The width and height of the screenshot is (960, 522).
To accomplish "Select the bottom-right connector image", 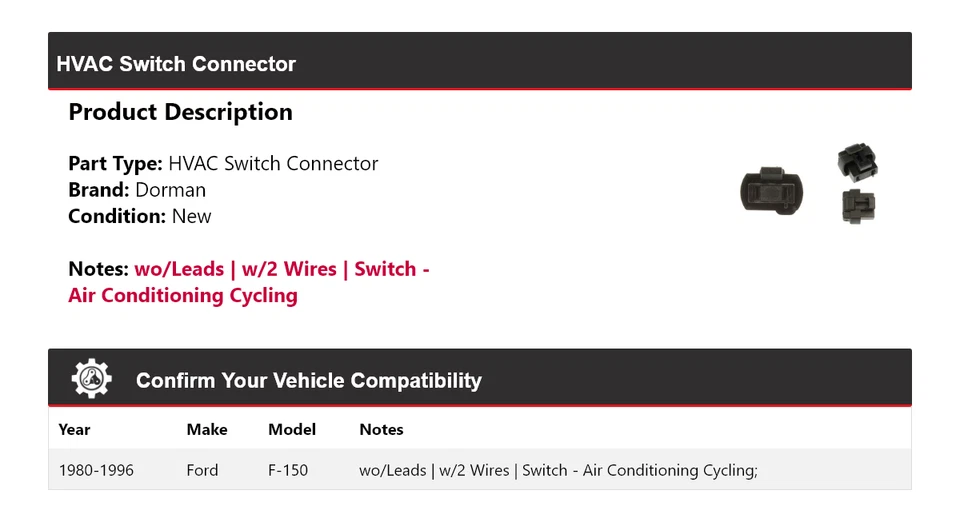I will click(x=858, y=205).
